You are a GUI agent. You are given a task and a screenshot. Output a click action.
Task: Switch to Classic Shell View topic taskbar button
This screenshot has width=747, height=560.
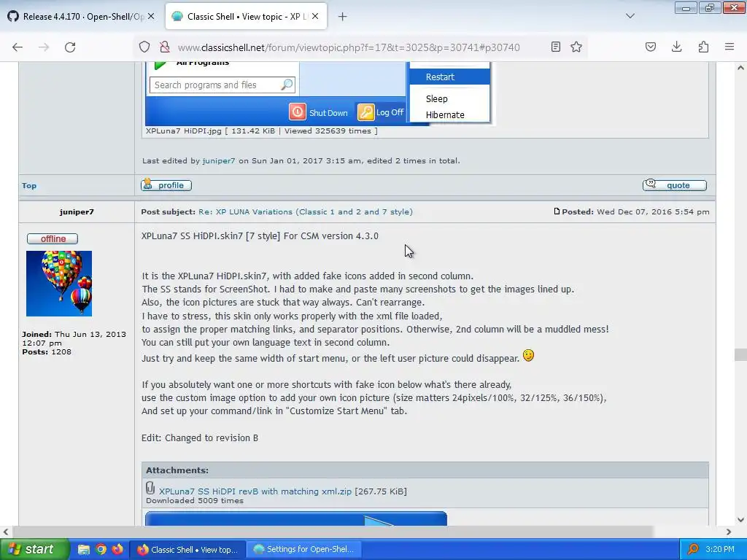tap(187, 550)
